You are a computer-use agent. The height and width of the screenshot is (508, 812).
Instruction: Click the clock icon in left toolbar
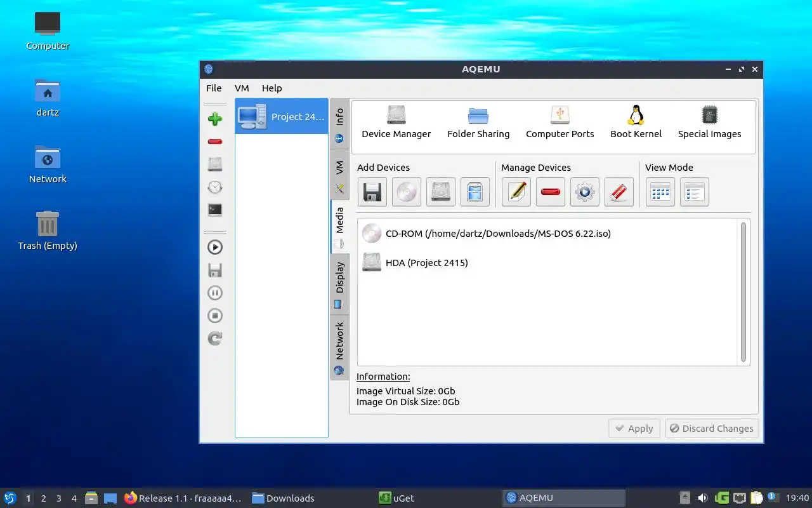pos(215,187)
